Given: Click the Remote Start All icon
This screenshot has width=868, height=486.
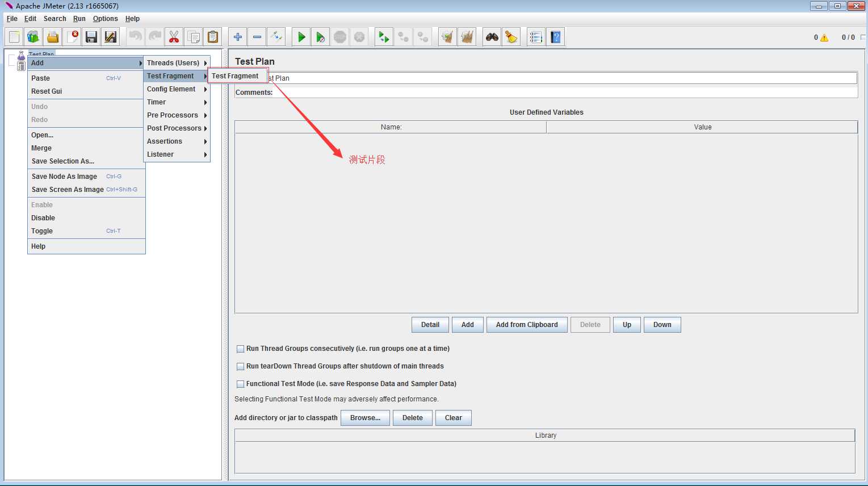Looking at the screenshot, I should [384, 37].
